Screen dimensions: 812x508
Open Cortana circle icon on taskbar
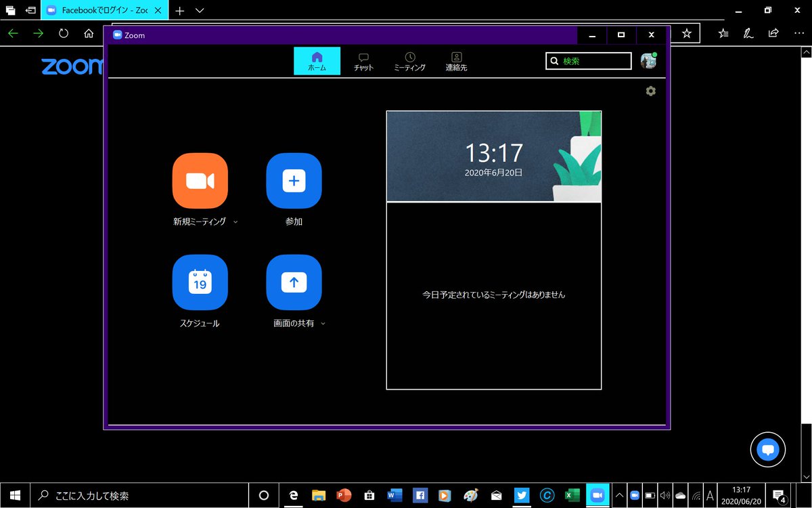tap(264, 495)
